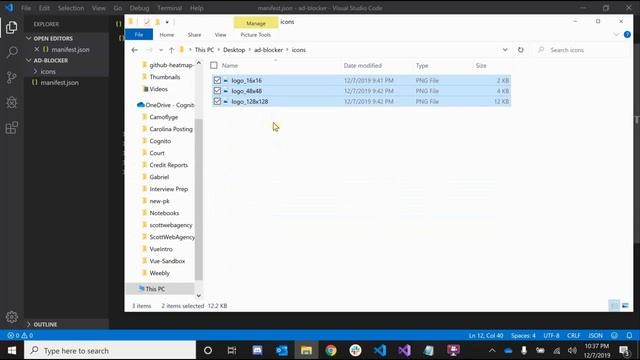
Task: Click the errors and warnings status indicator
Action: pyautogui.click(x=20, y=336)
